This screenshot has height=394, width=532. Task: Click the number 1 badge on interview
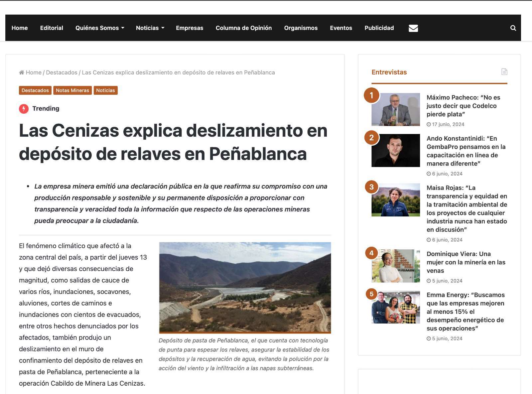coord(371,95)
